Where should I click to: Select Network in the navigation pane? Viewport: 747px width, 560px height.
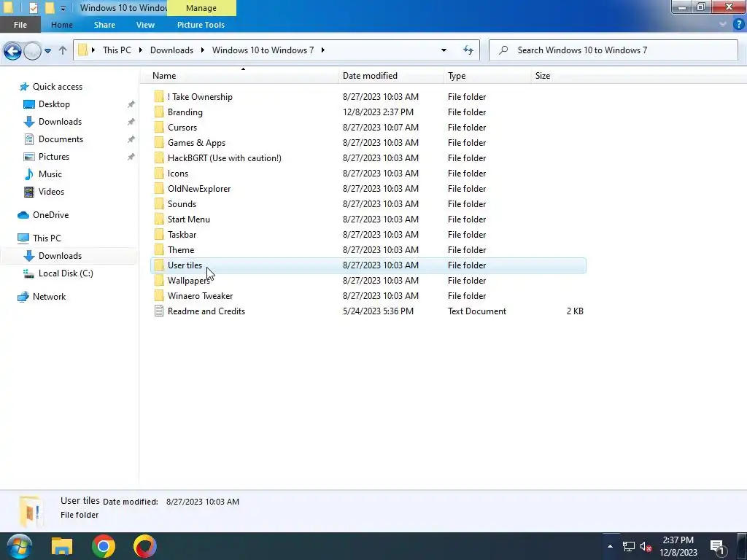pyautogui.click(x=49, y=297)
